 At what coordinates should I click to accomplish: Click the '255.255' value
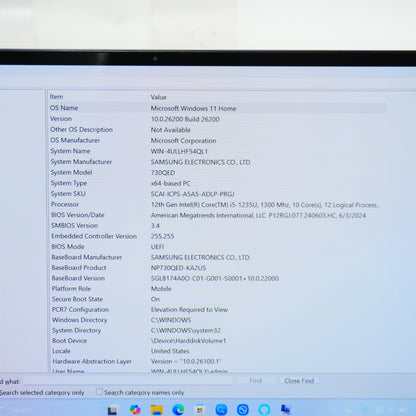[162, 236]
